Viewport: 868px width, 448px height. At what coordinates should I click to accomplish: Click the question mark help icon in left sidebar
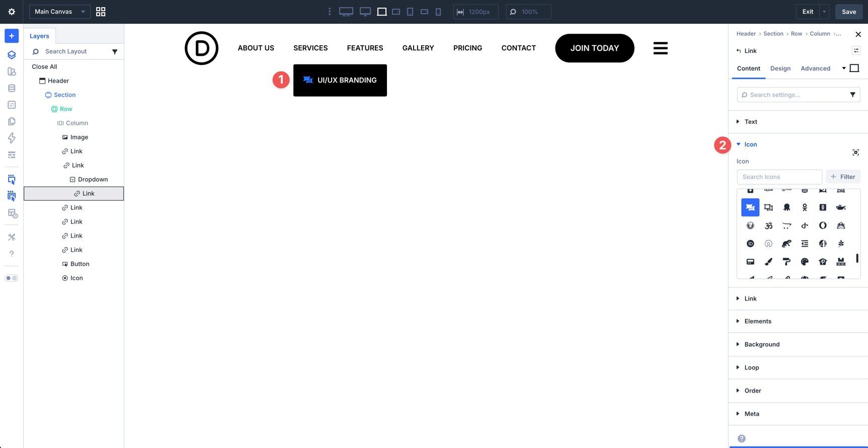tap(12, 254)
